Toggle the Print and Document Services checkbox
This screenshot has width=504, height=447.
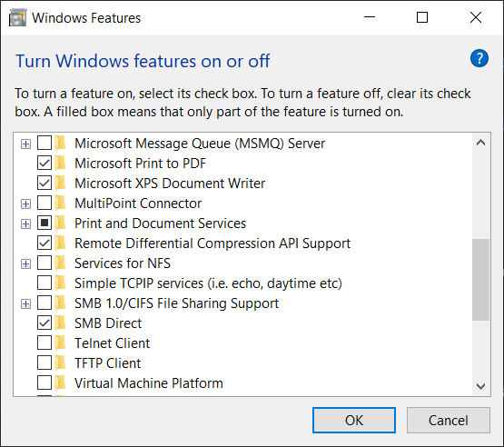point(44,223)
